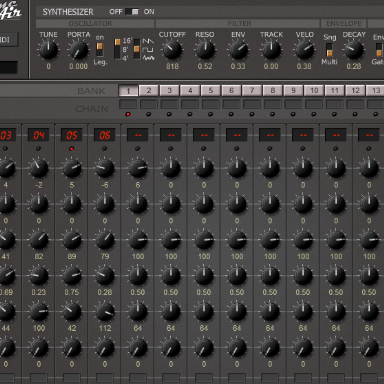The height and width of the screenshot is (384, 384).
Task: Click step 04 knob showing -2
Action: (39, 168)
